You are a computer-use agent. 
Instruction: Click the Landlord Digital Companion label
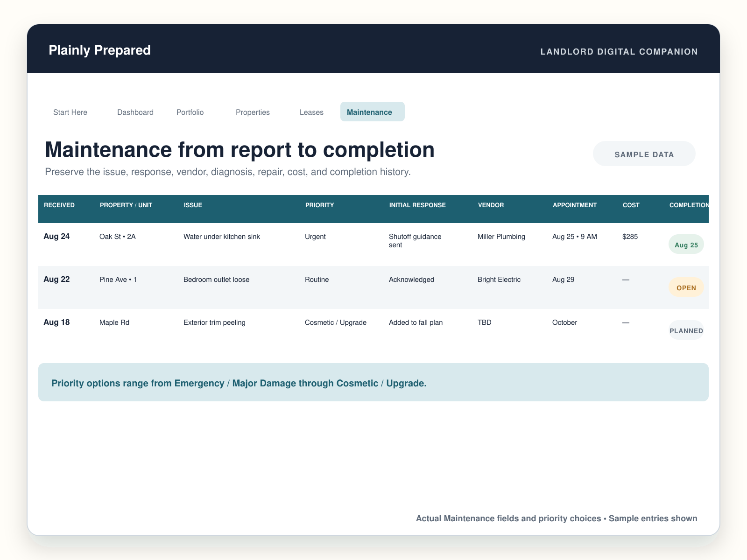[619, 52]
